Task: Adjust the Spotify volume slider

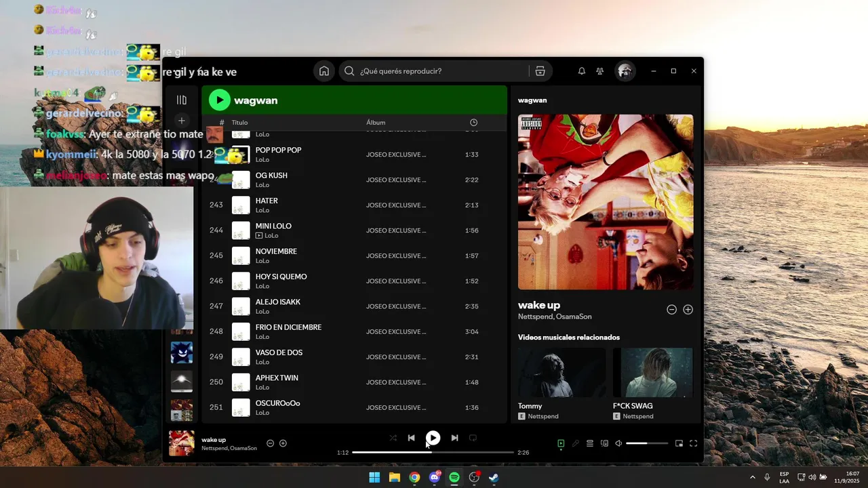Action: pos(646,443)
